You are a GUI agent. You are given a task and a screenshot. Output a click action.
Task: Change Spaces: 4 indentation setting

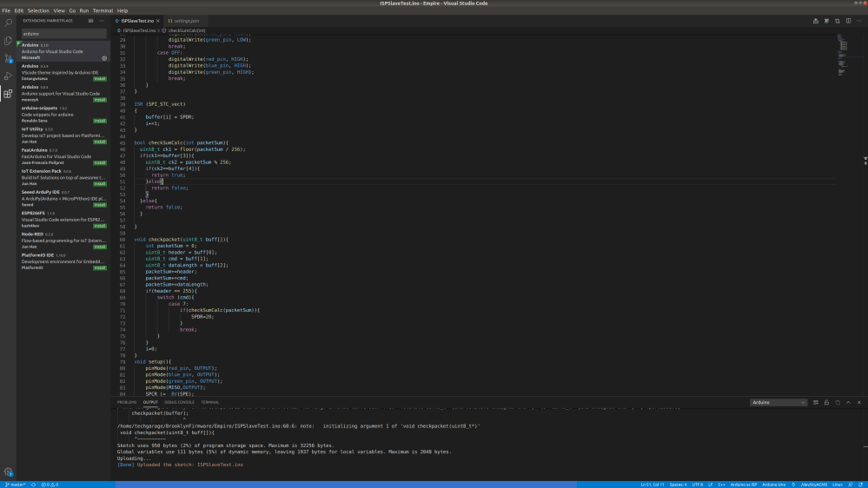678,485
